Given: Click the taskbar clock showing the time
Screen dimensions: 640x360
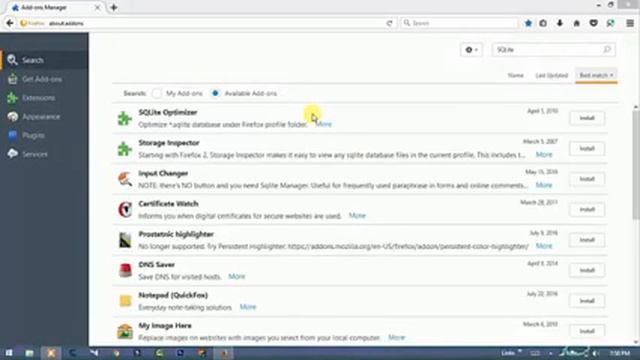Looking at the screenshot, I should point(620,353).
